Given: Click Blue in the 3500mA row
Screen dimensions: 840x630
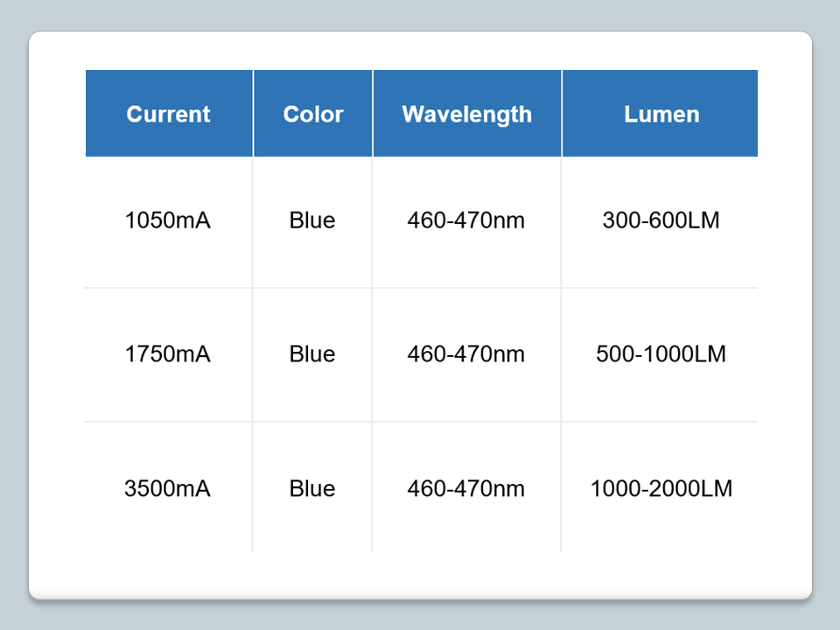Looking at the screenshot, I should point(312,488).
